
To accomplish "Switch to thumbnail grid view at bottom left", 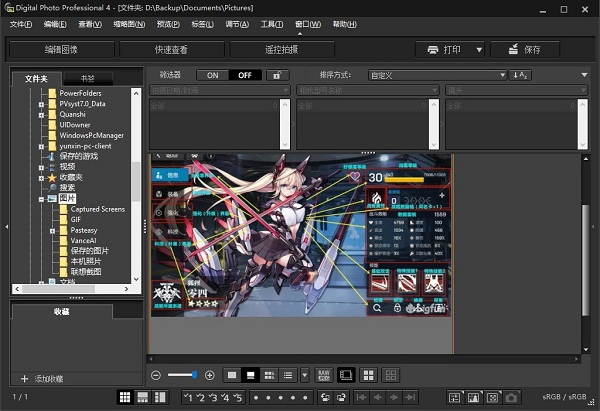I will [126, 397].
